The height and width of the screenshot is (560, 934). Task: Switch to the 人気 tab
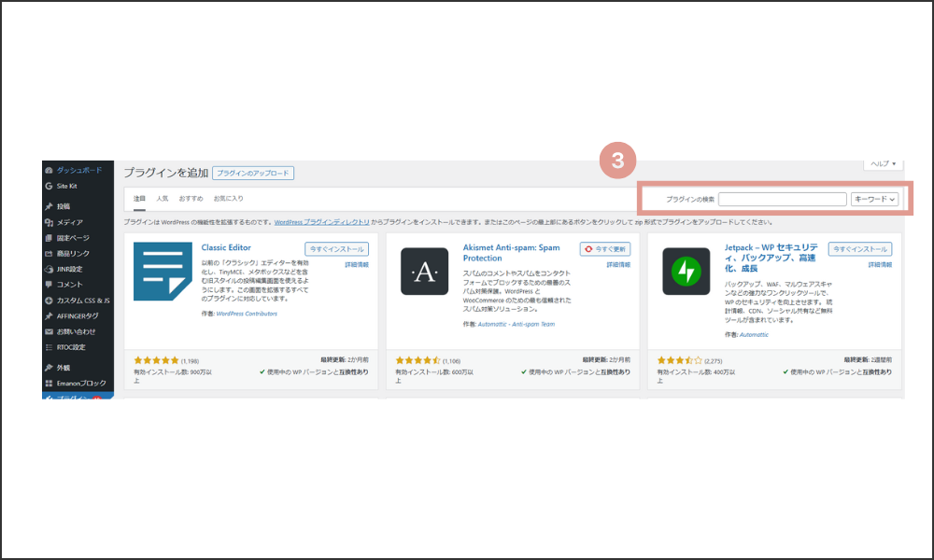(162, 198)
